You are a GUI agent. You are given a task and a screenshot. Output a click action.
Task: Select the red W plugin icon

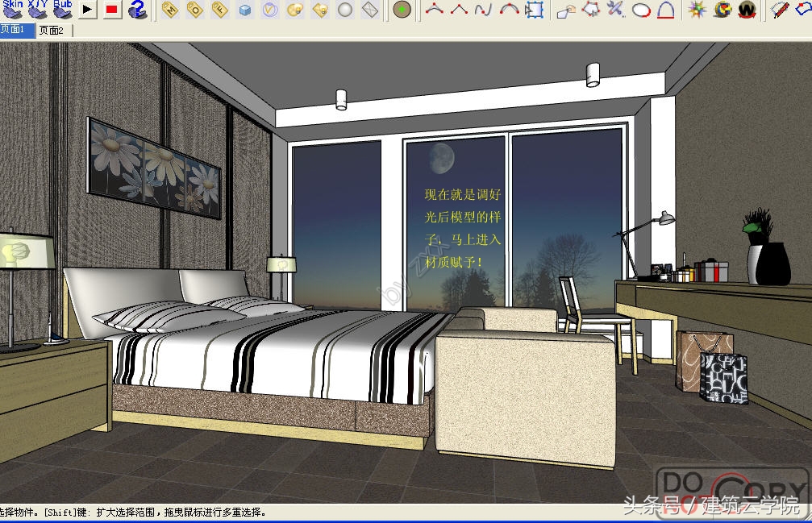[747, 10]
